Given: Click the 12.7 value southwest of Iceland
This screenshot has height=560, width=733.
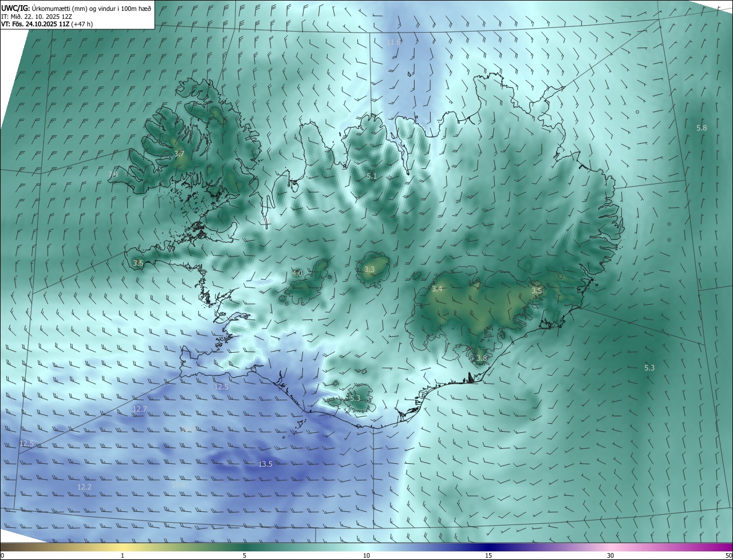Looking at the screenshot, I should 140,409.
